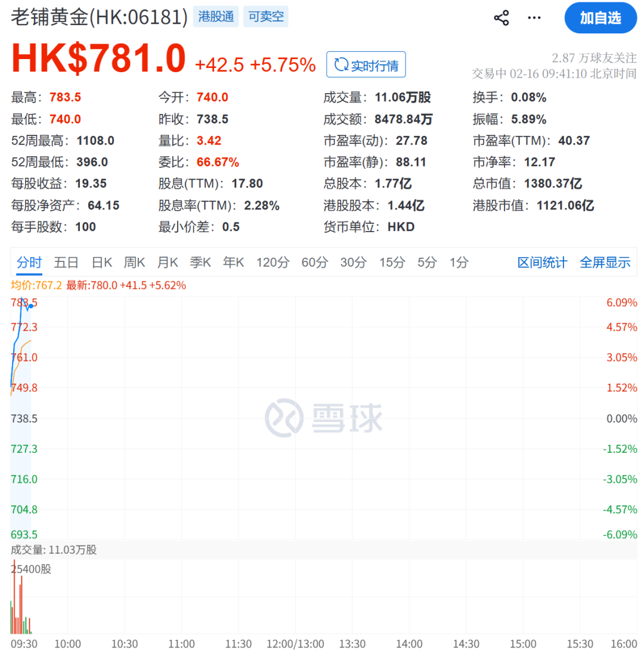The image size is (644, 654).
Task: Click the 52周最低 value 396.0
Action: 92,162
